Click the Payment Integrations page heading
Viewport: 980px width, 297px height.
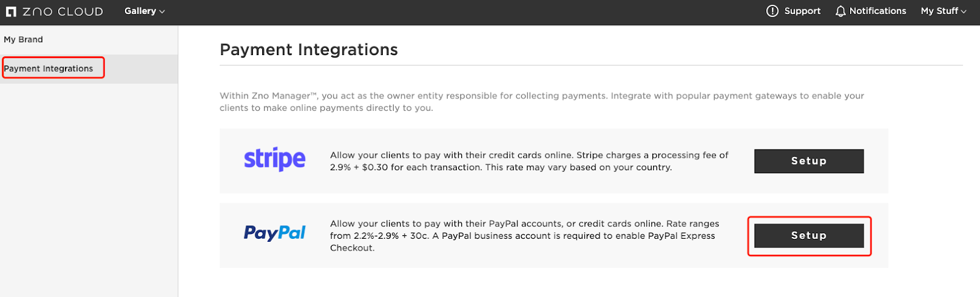pyautogui.click(x=309, y=50)
